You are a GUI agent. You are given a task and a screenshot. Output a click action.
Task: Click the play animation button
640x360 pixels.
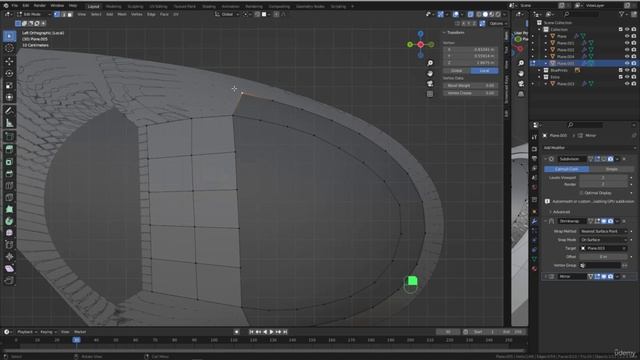[271, 332]
